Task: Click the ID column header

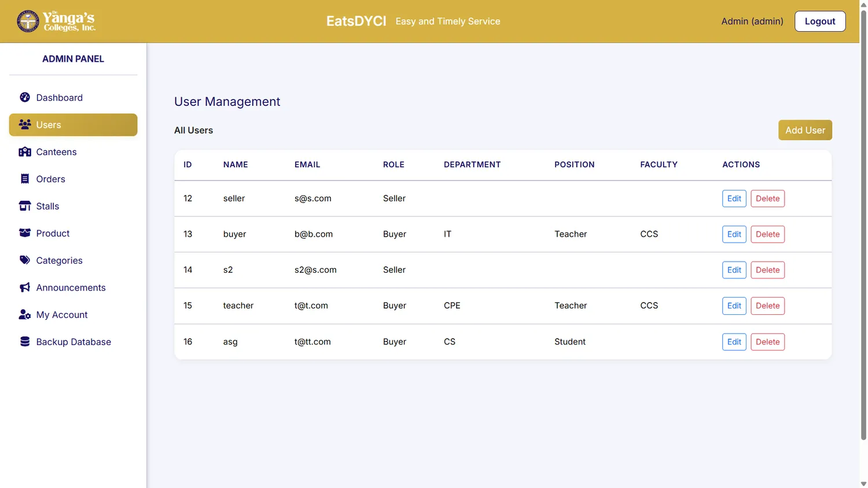Action: tap(187, 164)
